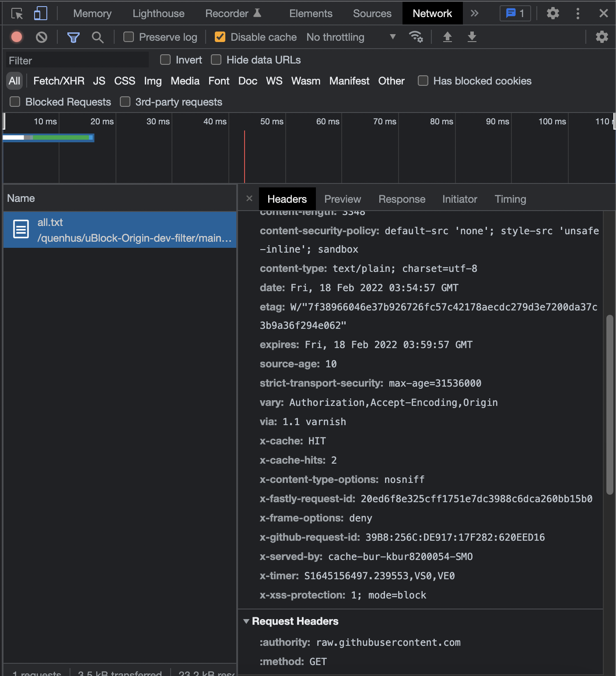
Task: Open the No throttling dropdown
Action: [351, 37]
